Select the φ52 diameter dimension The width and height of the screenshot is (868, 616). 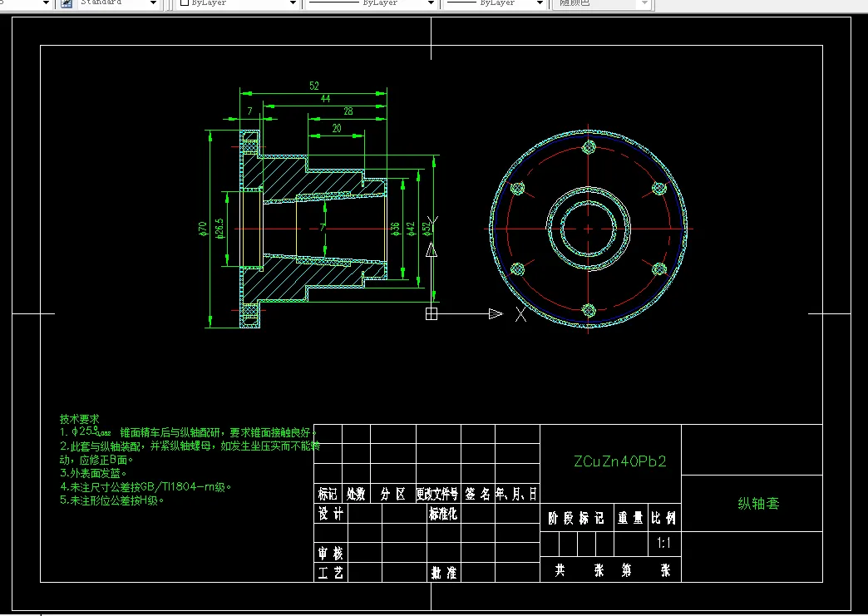click(427, 229)
